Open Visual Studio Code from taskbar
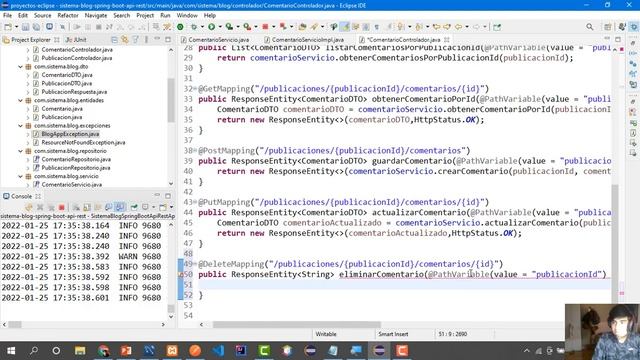Screen dimensions: 640x360 click(x=218, y=351)
